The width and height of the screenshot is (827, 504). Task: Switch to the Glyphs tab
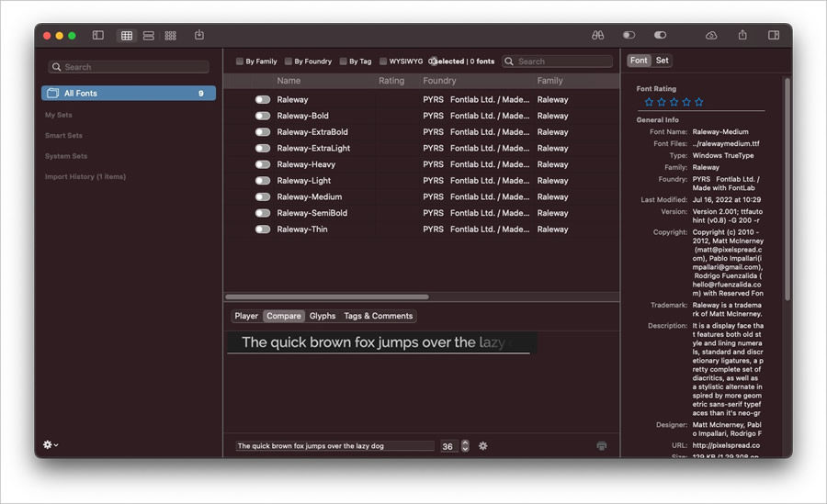pyautogui.click(x=323, y=316)
